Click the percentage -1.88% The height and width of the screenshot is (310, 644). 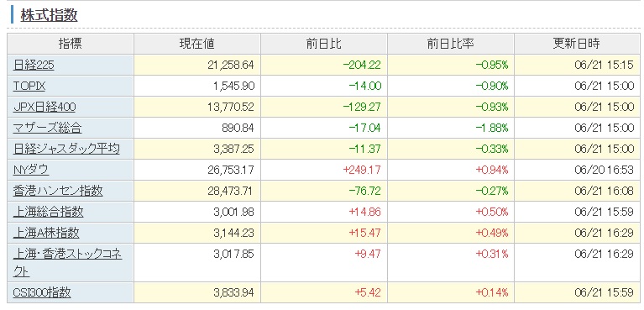tap(492, 128)
